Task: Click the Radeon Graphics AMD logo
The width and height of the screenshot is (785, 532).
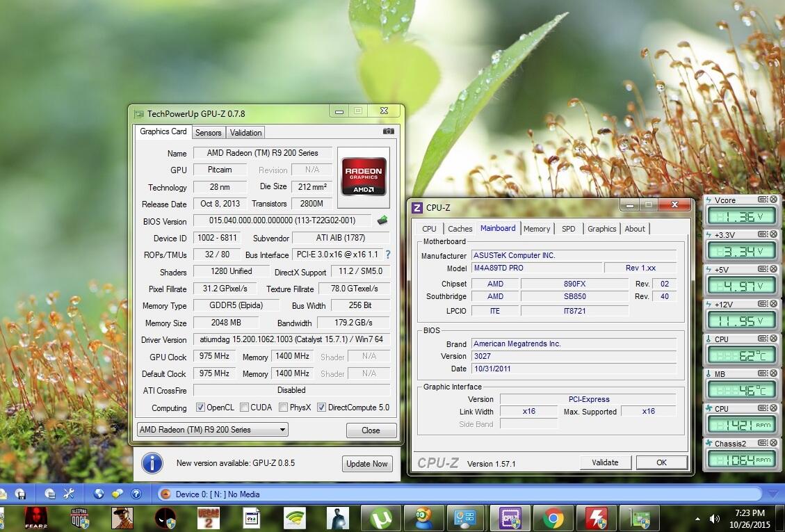Action: click(x=364, y=177)
